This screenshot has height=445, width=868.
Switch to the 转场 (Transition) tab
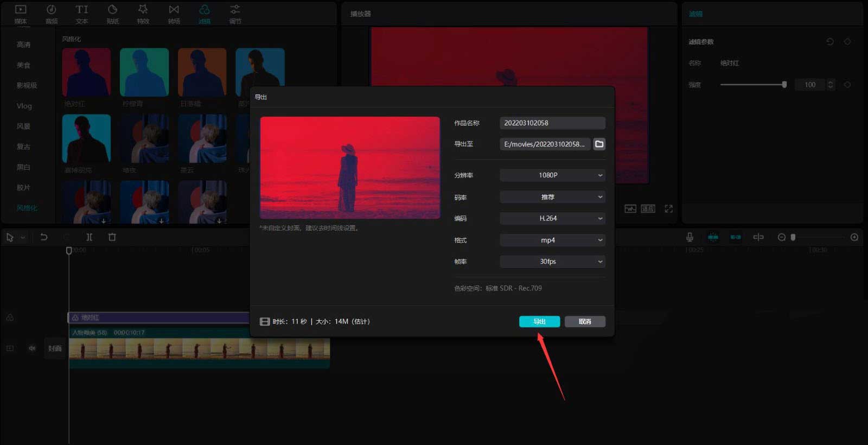(x=174, y=14)
